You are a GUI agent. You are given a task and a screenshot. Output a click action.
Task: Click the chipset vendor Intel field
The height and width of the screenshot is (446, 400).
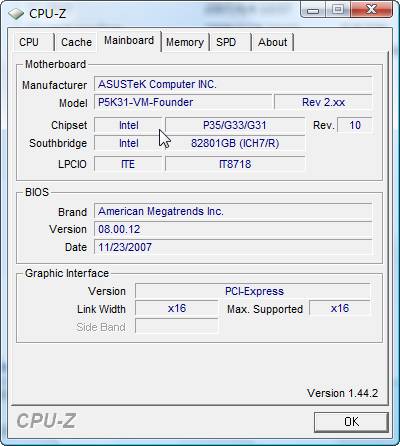(x=129, y=125)
